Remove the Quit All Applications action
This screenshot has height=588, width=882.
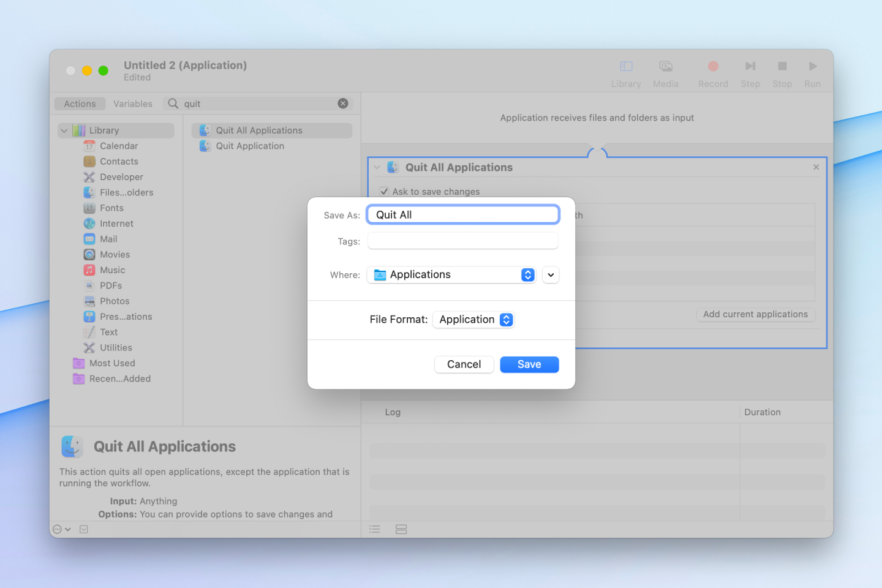[x=816, y=167]
